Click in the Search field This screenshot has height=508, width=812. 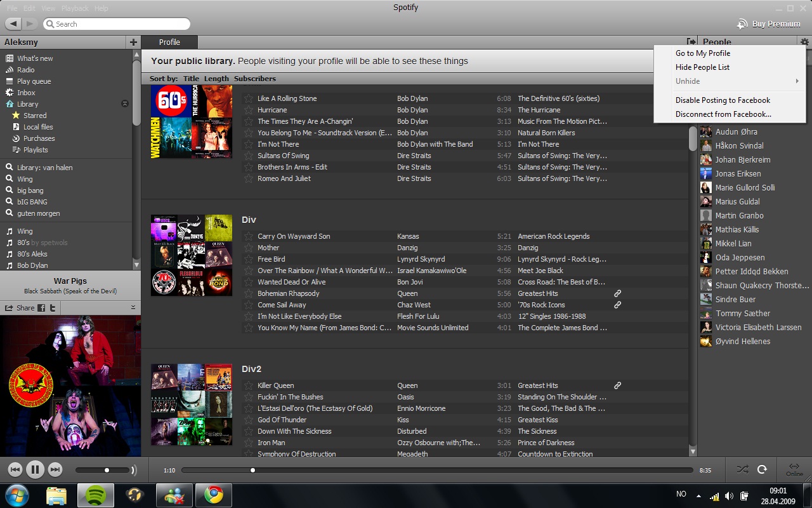point(117,24)
